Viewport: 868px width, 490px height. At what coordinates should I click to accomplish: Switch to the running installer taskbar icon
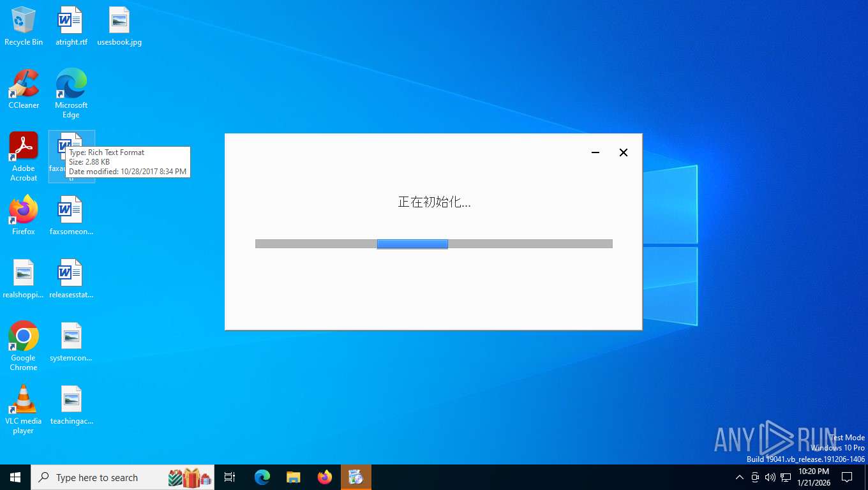coord(356,477)
